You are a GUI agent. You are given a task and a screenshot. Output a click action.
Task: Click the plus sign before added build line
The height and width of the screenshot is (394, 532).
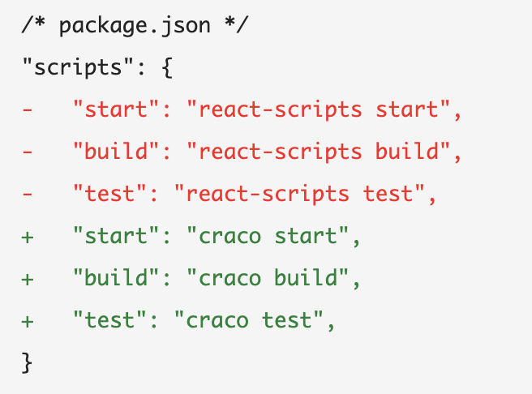[x=28, y=280]
